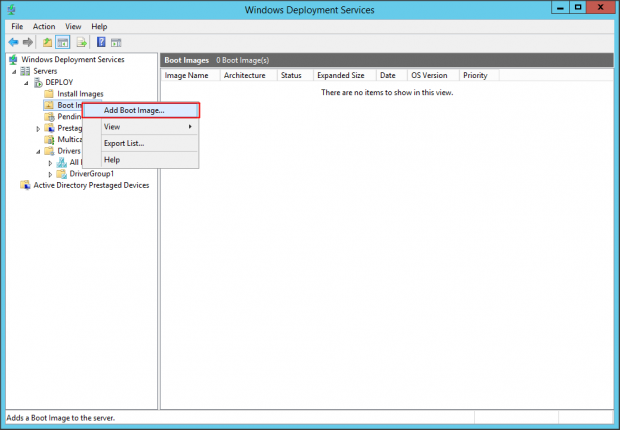Expand the DriverGroup1 tree node
Screen dimensions: 620x430
coord(50,174)
